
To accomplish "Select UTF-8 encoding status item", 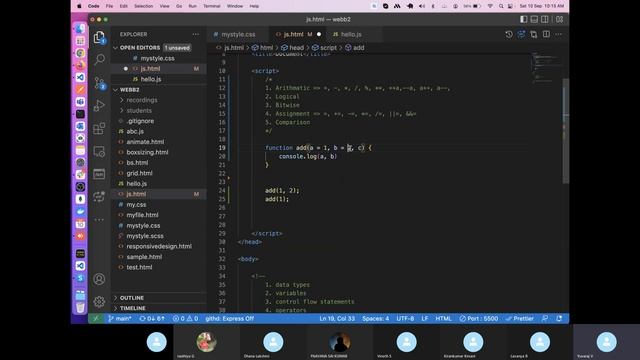I will (405, 318).
